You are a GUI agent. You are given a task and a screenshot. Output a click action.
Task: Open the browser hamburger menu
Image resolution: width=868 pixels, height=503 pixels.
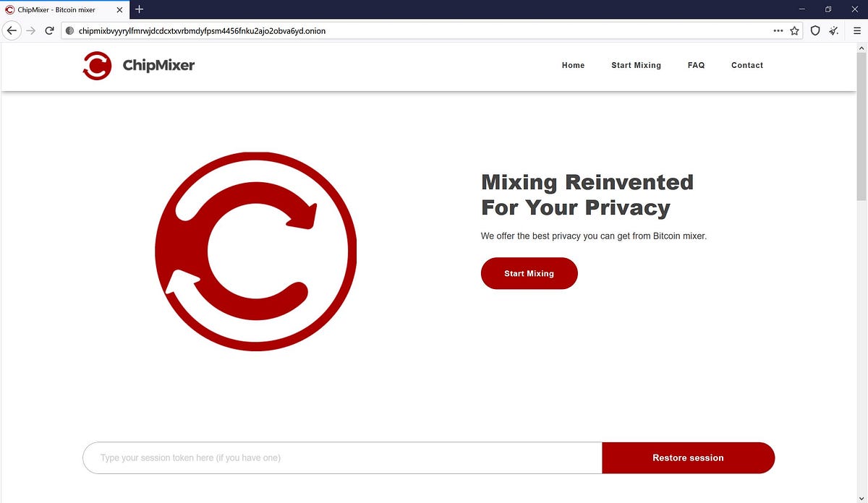(x=857, y=31)
